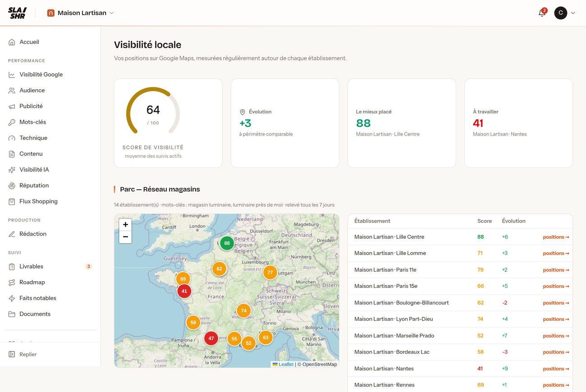Click the Documents folder icon
Screen dimensions: 586x392
coord(12,314)
